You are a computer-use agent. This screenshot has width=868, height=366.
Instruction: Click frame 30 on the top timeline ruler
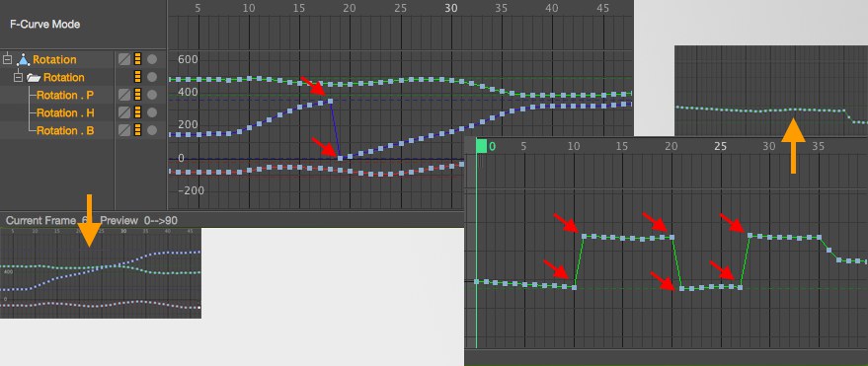coord(451,8)
